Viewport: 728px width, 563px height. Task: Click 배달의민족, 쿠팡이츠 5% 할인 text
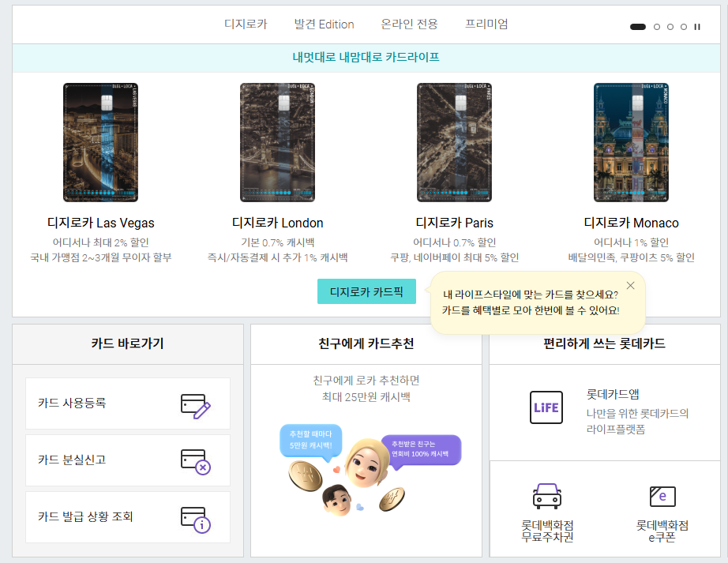[631, 257]
